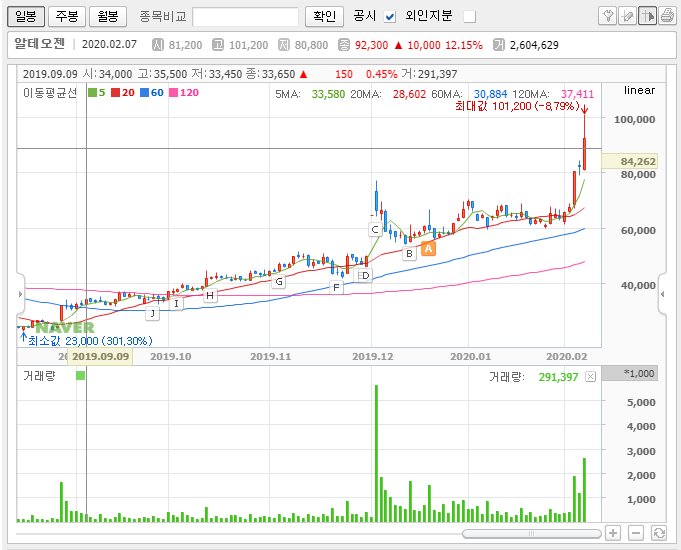681x550 pixels.
Task: Toggle the crosshair cursor tool
Action: click(647, 15)
